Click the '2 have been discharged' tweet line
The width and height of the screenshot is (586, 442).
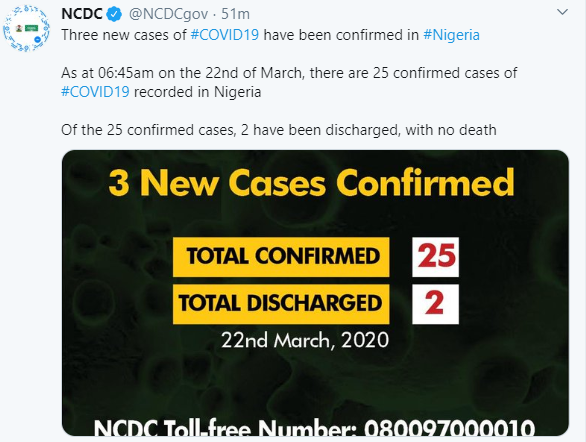tap(279, 130)
